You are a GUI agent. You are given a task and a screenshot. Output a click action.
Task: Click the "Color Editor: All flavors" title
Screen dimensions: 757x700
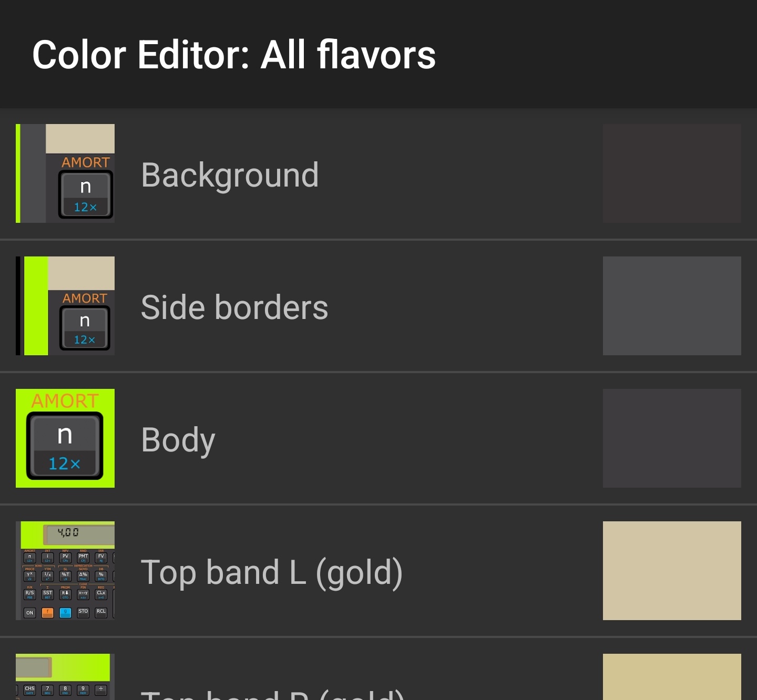tap(234, 55)
